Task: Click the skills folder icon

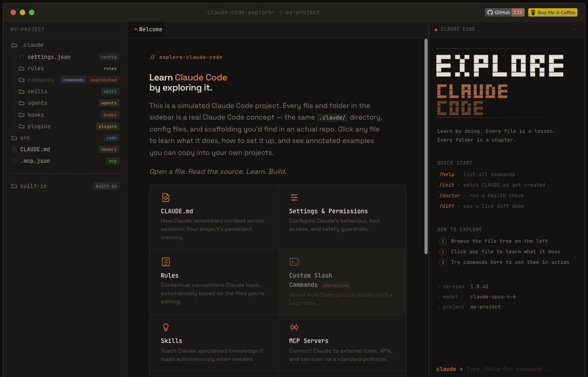Action: [x=22, y=91]
